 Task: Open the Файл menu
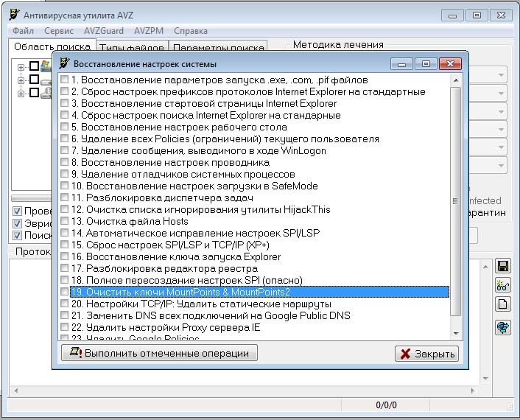24,31
